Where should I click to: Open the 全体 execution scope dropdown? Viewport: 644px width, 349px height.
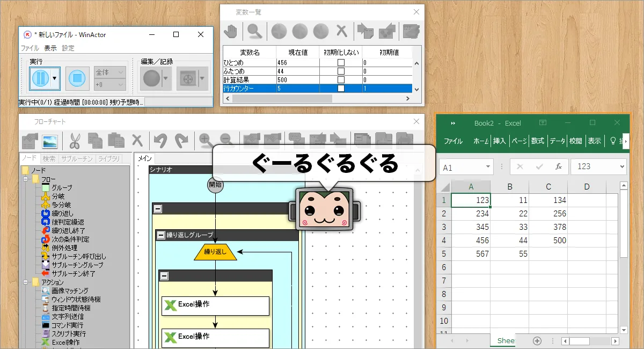pyautogui.click(x=110, y=72)
